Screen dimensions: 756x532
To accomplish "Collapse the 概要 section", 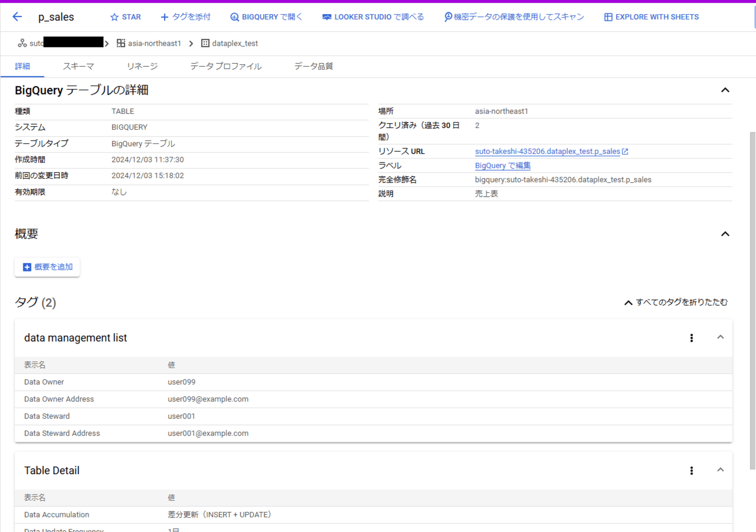I will click(725, 234).
